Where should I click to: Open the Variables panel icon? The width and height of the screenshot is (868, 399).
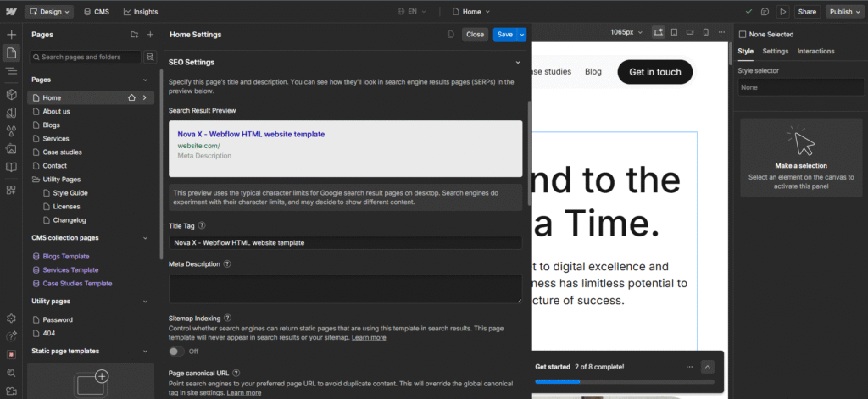tap(12, 113)
